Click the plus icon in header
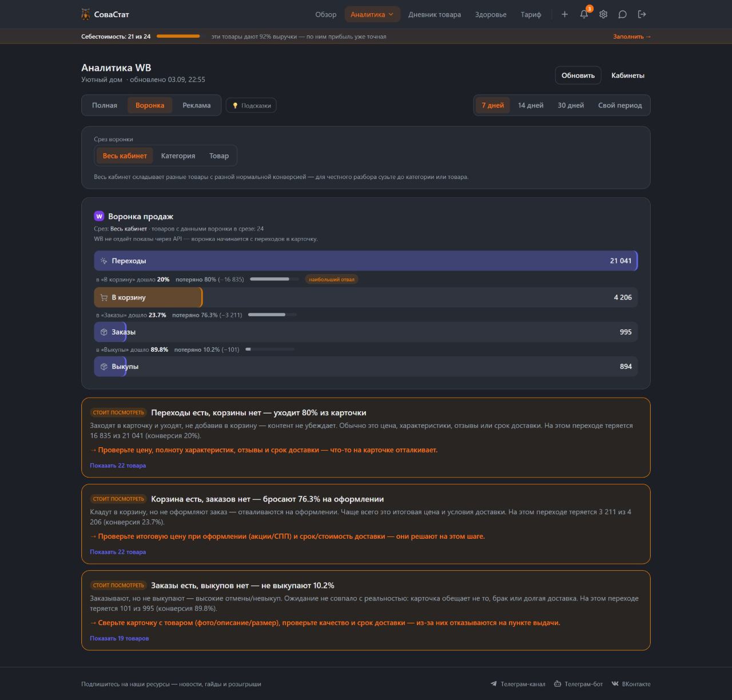The width and height of the screenshot is (732, 700). coord(564,14)
